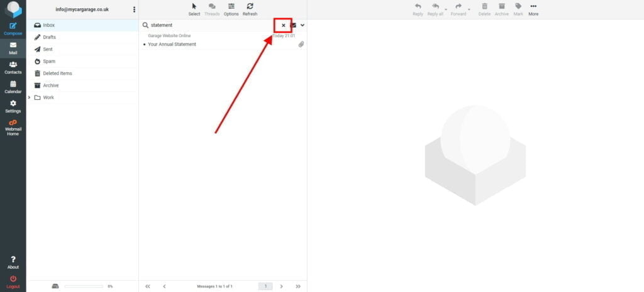Open the Settings gear section
The width and height of the screenshot is (644, 292).
(x=13, y=107)
